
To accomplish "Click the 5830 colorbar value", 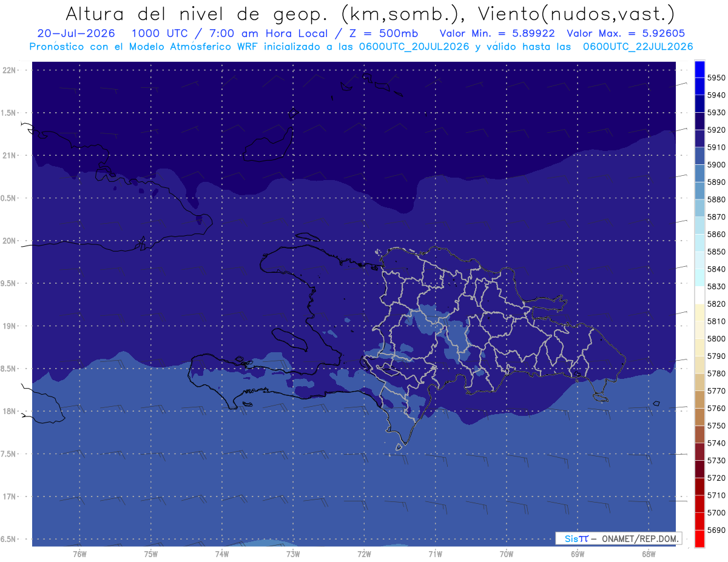I will (716, 287).
